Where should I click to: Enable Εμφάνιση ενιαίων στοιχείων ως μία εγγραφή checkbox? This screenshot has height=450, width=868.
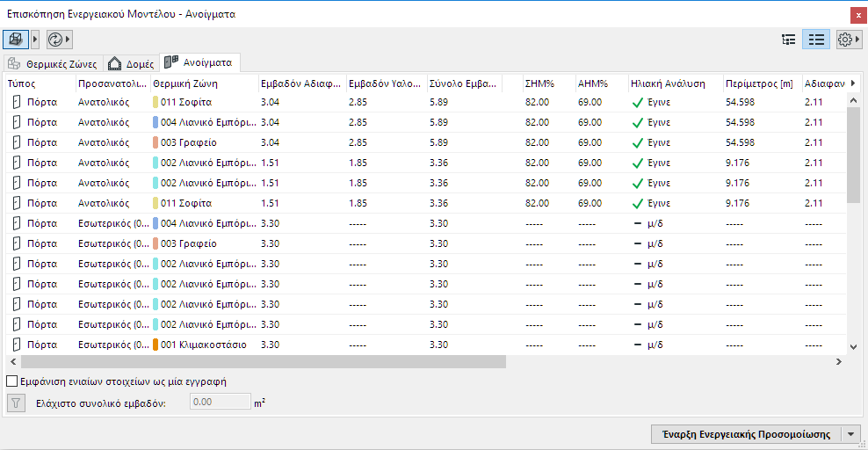pos(11,381)
